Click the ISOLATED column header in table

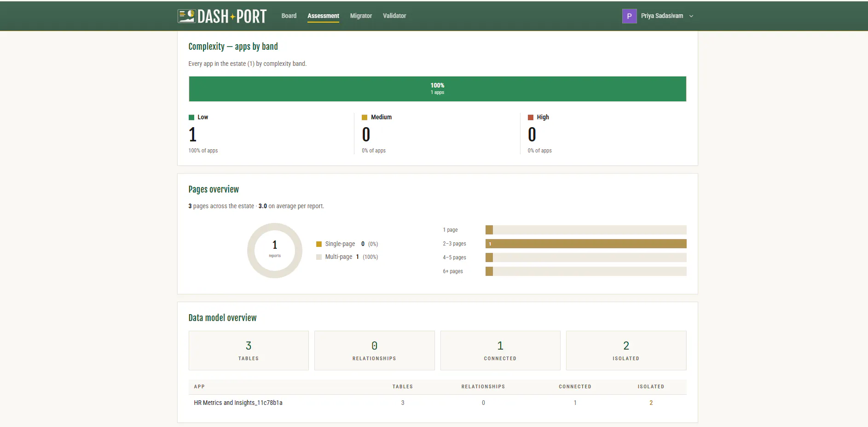point(651,387)
